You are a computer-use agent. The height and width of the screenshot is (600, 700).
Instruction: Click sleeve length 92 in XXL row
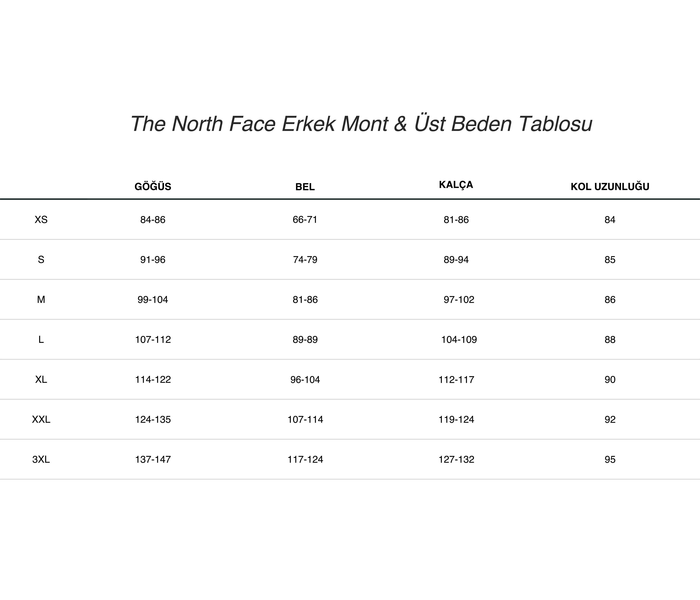point(610,419)
